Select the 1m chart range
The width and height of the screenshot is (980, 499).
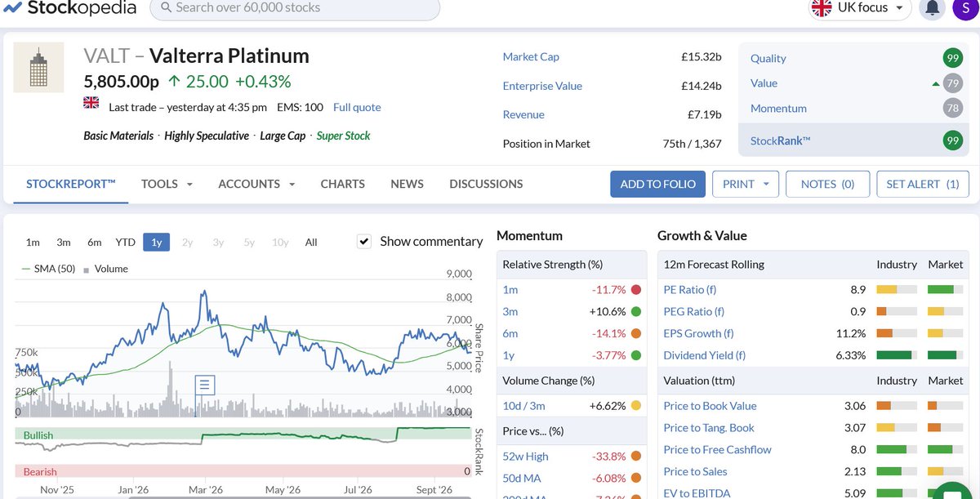[33, 242]
